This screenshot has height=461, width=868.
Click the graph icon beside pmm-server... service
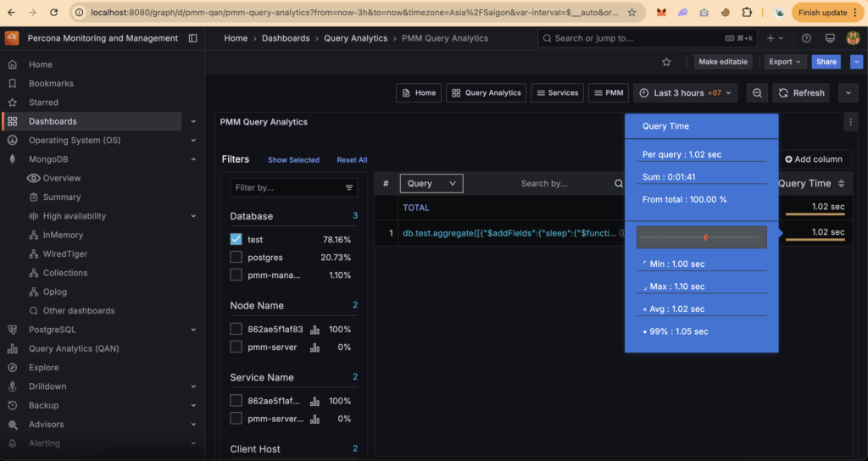[315, 419]
